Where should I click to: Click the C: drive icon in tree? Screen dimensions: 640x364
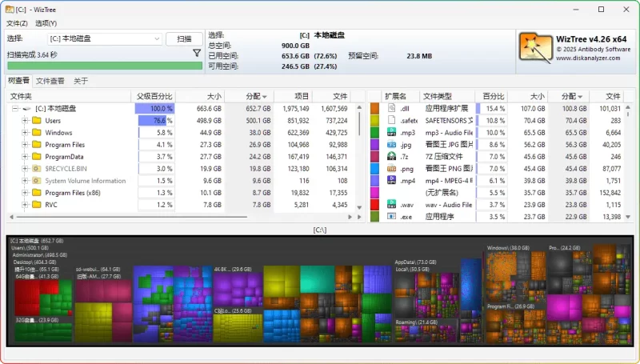(x=27, y=109)
